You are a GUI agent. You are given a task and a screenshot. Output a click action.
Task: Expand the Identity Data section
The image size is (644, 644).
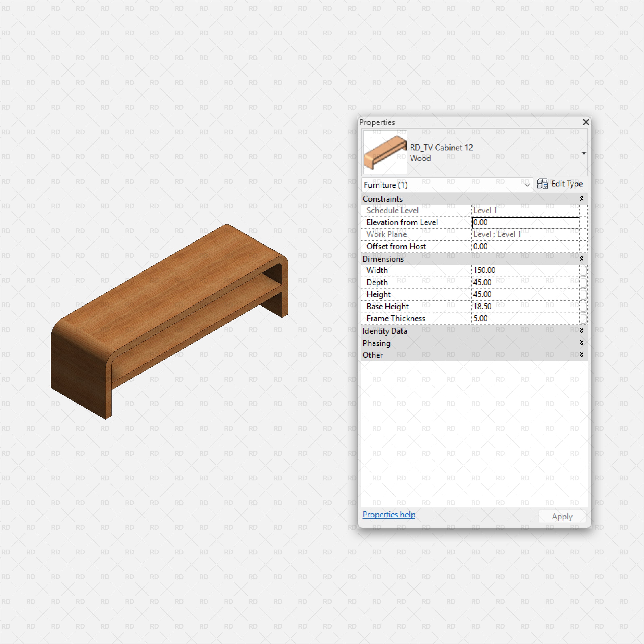[x=581, y=331]
